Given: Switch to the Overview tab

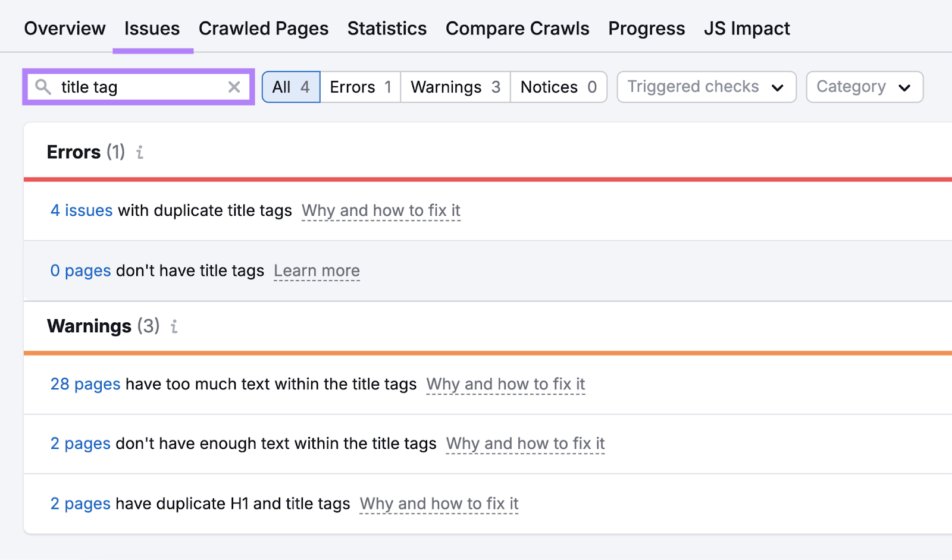Looking at the screenshot, I should 64,28.
